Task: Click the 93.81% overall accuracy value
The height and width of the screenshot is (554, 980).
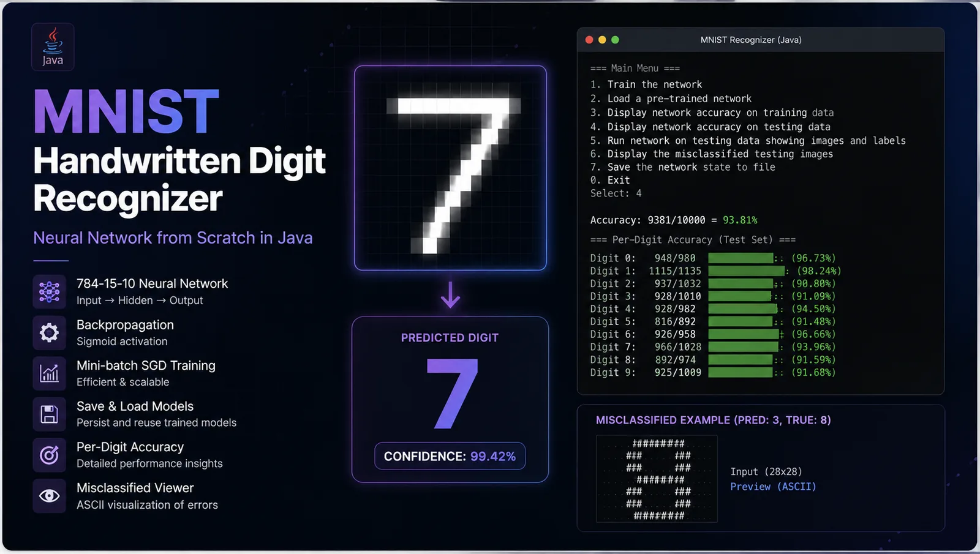Action: 740,220
